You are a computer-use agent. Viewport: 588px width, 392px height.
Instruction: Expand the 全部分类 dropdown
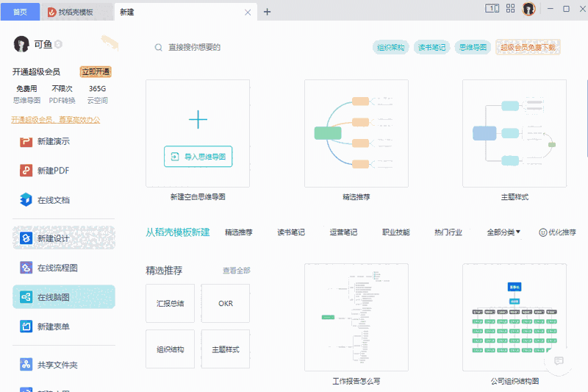[503, 232]
